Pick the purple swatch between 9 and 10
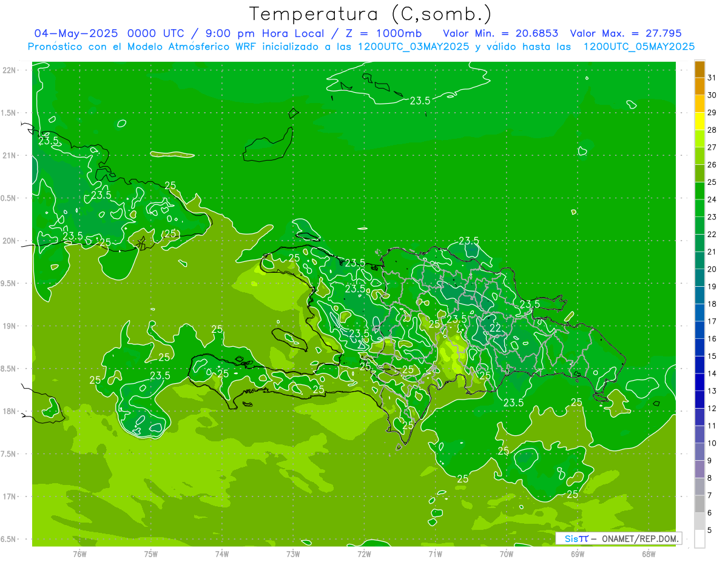The height and width of the screenshot is (562, 728). pos(699,452)
